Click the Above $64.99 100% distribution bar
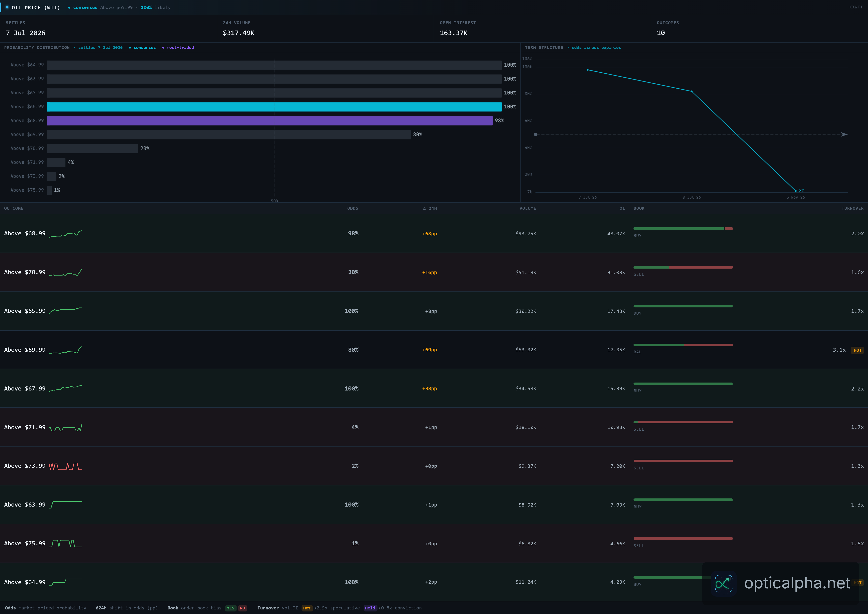This screenshot has height=614, width=868. click(274, 65)
